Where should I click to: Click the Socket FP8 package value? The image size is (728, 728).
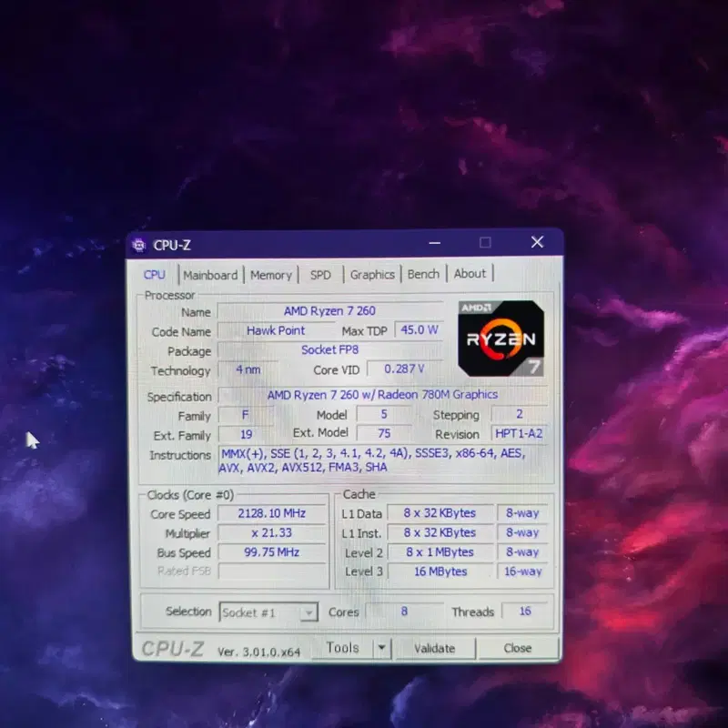330,349
